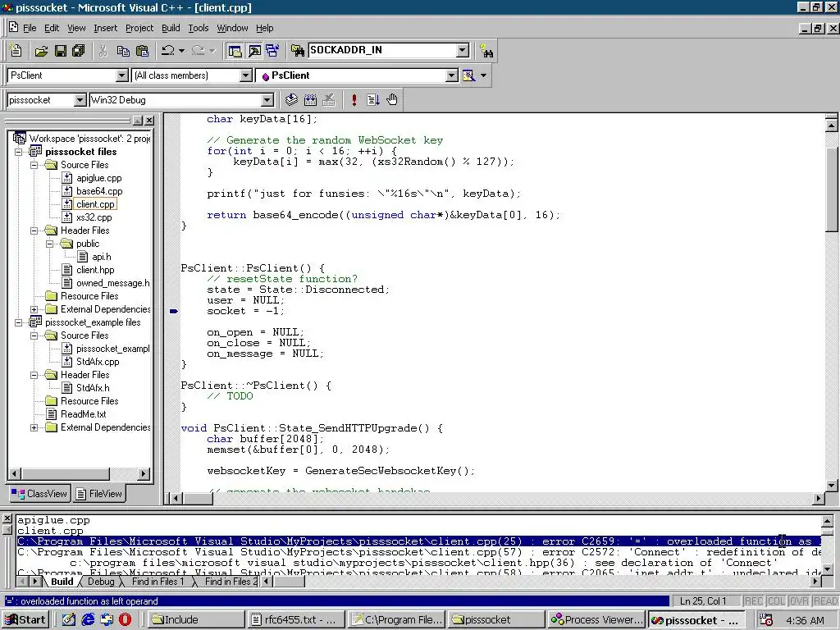Open the PsClient member combo dropdown
Viewport: 840px width, 630px height.
(x=452, y=75)
